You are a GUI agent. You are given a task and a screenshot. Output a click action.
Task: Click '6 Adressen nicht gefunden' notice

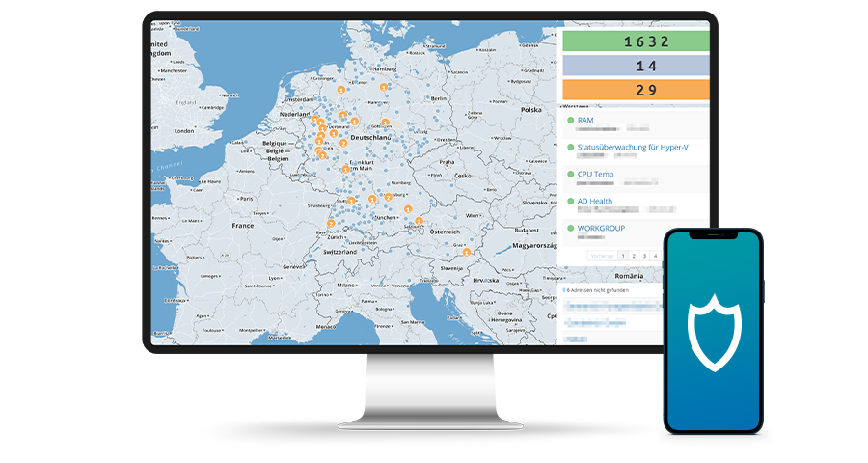(x=598, y=290)
